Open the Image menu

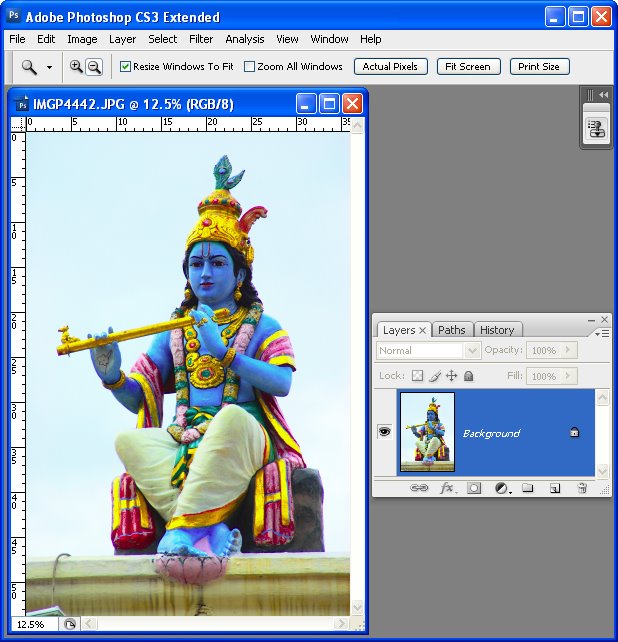[82, 39]
